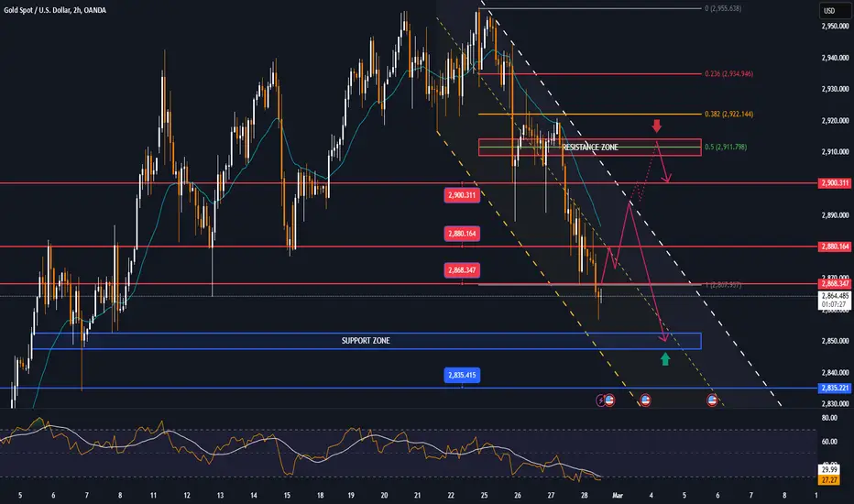The image size is (854, 504).
Task: Click the 2,940.000 price axis value
Action: 835,58
